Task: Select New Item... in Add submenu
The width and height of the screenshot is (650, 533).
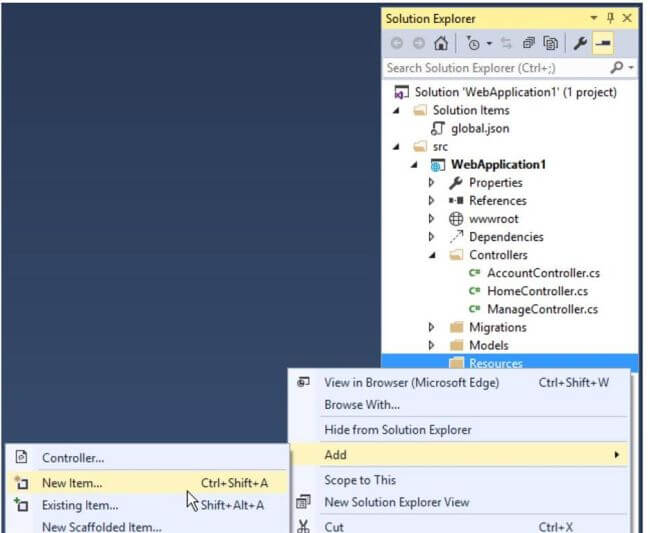Action: coord(147,483)
